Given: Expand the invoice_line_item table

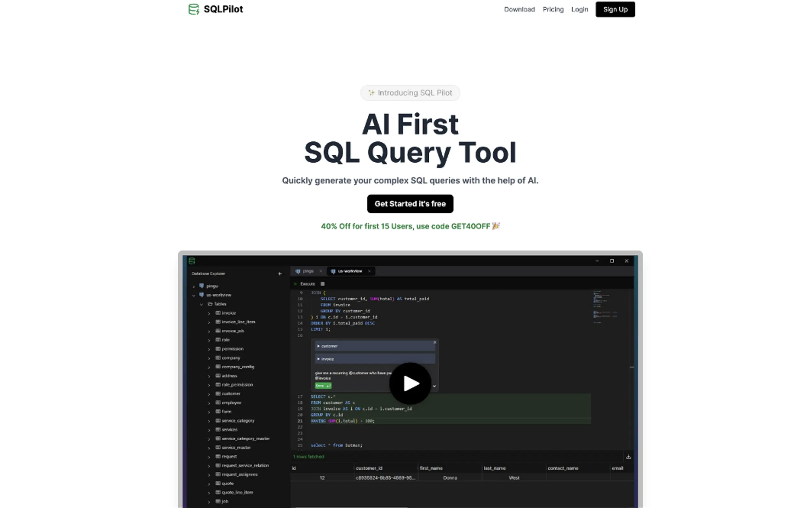Looking at the screenshot, I should (x=209, y=322).
